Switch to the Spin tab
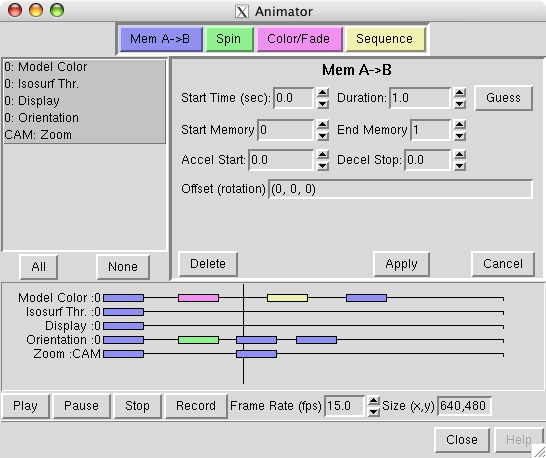This screenshot has width=546, height=458. click(229, 39)
